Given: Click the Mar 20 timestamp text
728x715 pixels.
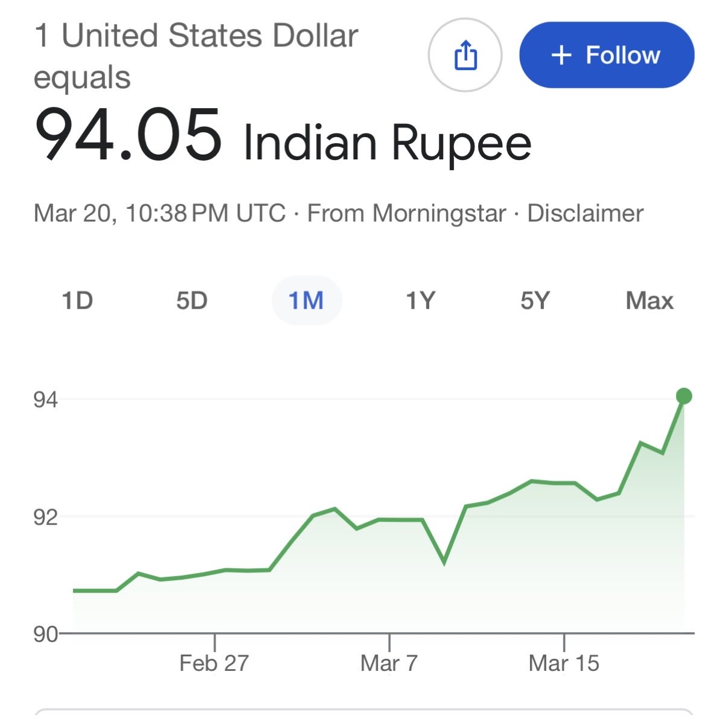Looking at the screenshot, I should (159, 213).
